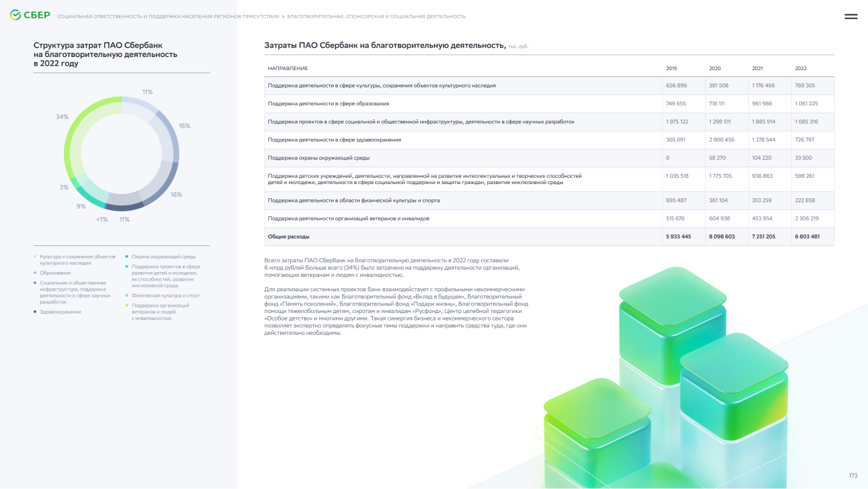Click cell value 1 176 466
Screen dimensions: 868x489
[764, 86]
